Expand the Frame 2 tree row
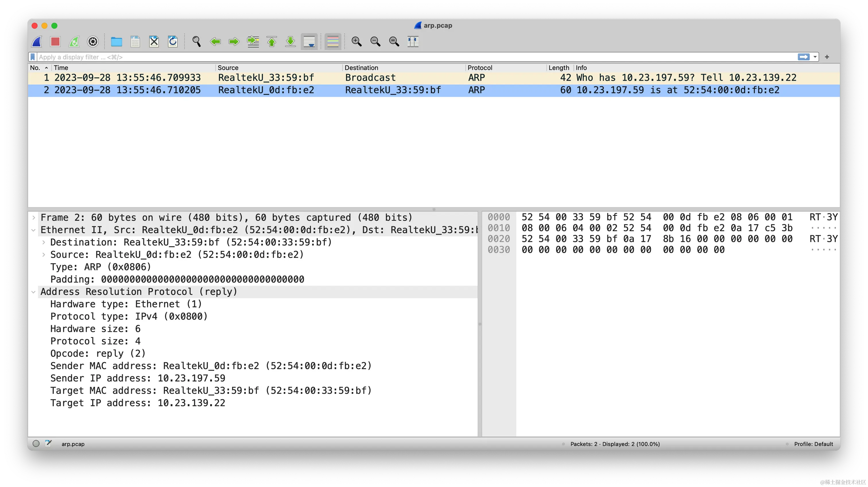The width and height of the screenshot is (868, 487). pyautogui.click(x=34, y=217)
